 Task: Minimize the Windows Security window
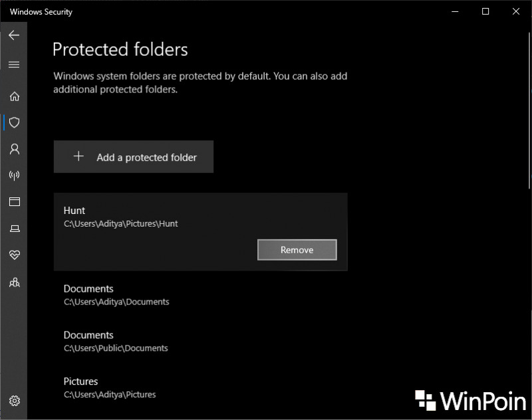(455, 11)
